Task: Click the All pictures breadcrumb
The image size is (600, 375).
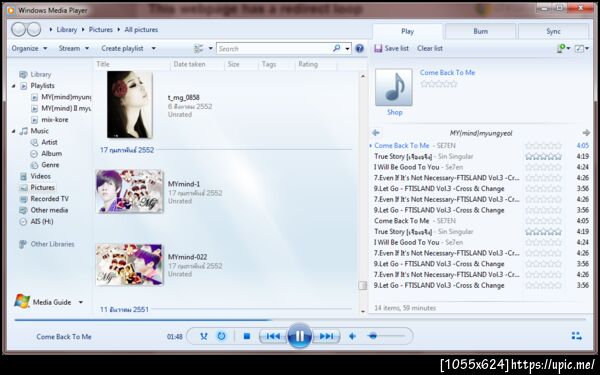Action: [x=141, y=29]
